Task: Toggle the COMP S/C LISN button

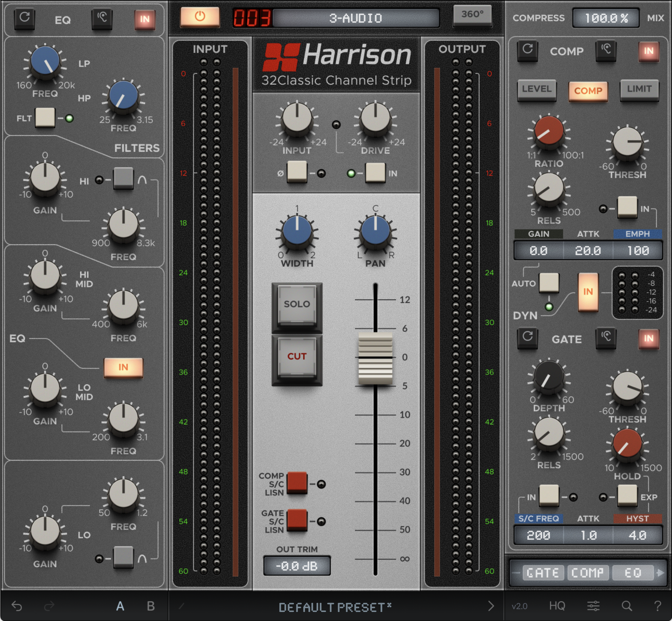Action: pos(297,483)
